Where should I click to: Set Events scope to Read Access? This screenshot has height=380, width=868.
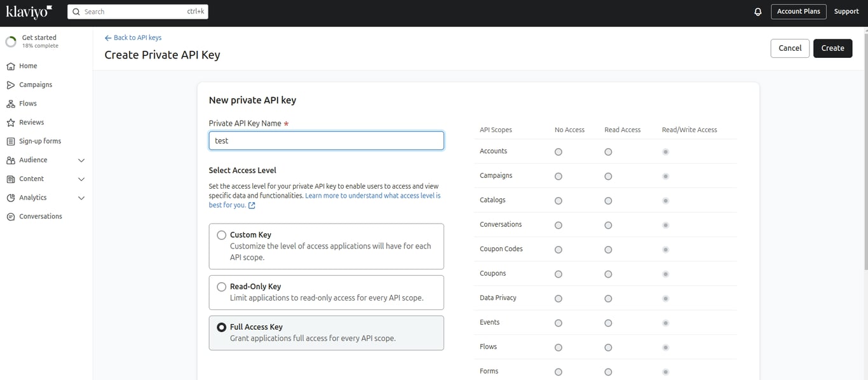click(608, 323)
